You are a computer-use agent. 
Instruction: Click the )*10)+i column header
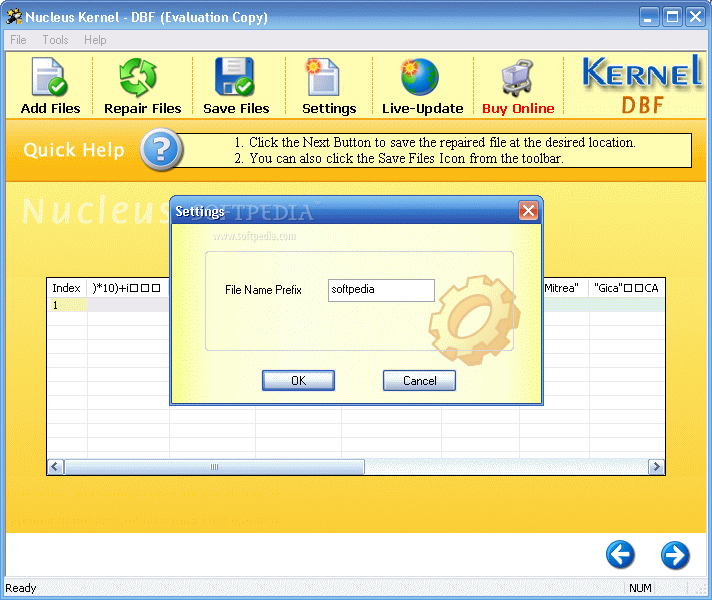click(128, 288)
